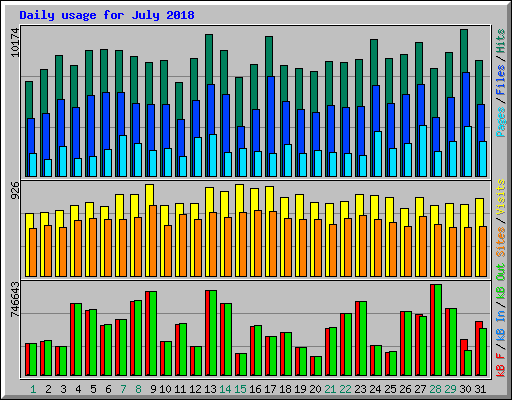Select day 18 on the x-axis
This screenshot has height=400, width=512.
(285, 389)
